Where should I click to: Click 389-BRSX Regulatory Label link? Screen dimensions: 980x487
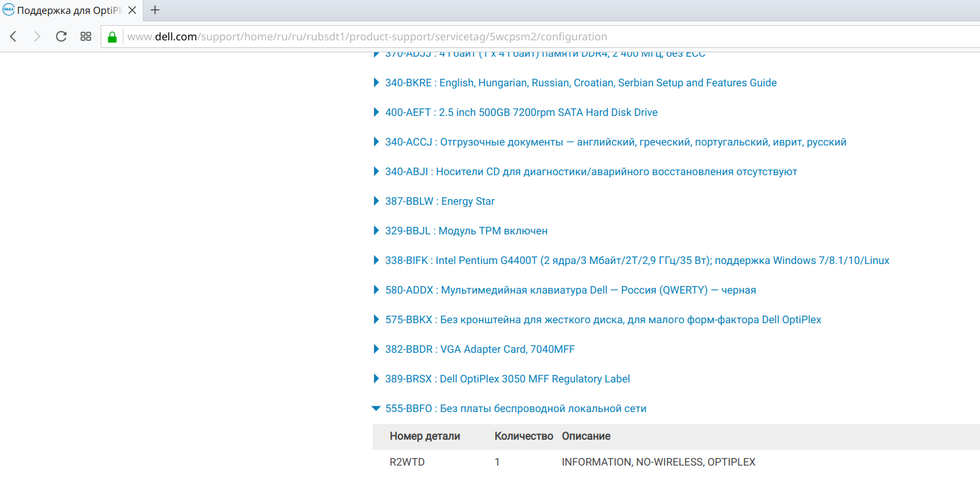pyautogui.click(x=507, y=379)
